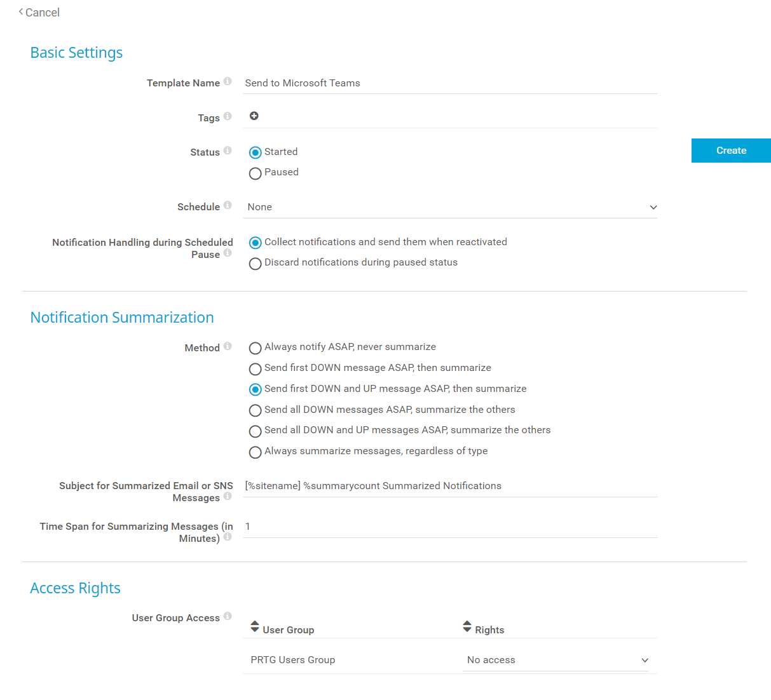Choose Discard notifications during paused status
The height and width of the screenshot is (700, 771).
pos(256,264)
